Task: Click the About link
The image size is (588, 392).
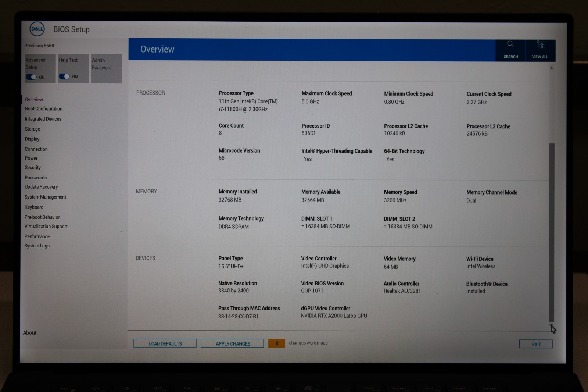Action: coord(30,332)
